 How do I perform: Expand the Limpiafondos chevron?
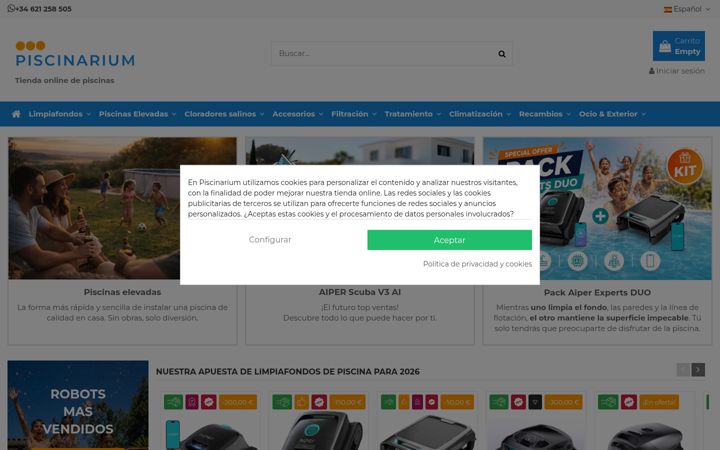(88, 114)
